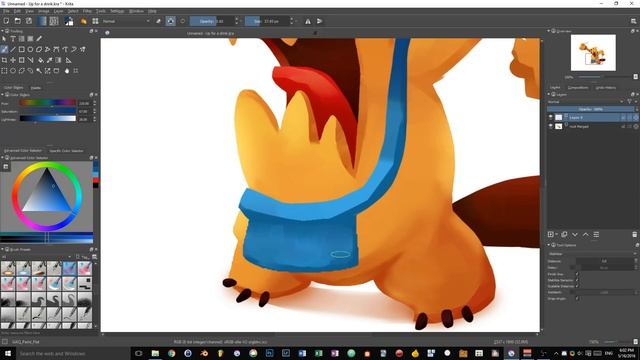Screen dimensions: 640x360
Task: Collapse the Brush Presets docker
Action: coord(2,249)
